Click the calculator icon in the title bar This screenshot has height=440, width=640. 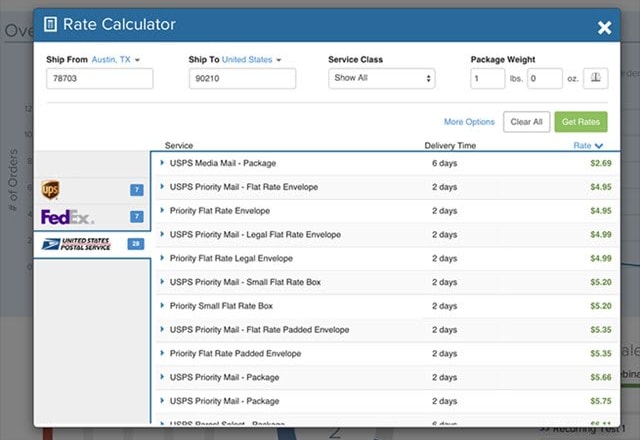coord(50,24)
